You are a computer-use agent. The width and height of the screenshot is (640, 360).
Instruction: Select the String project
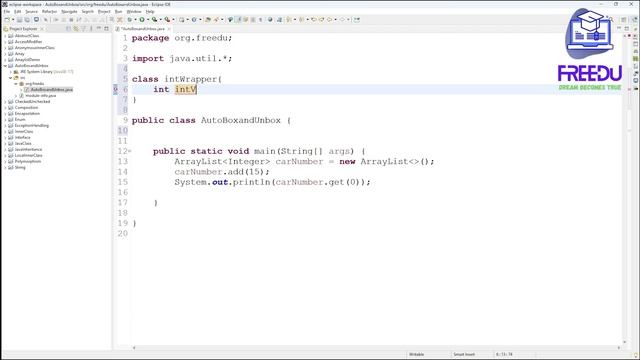20,167
